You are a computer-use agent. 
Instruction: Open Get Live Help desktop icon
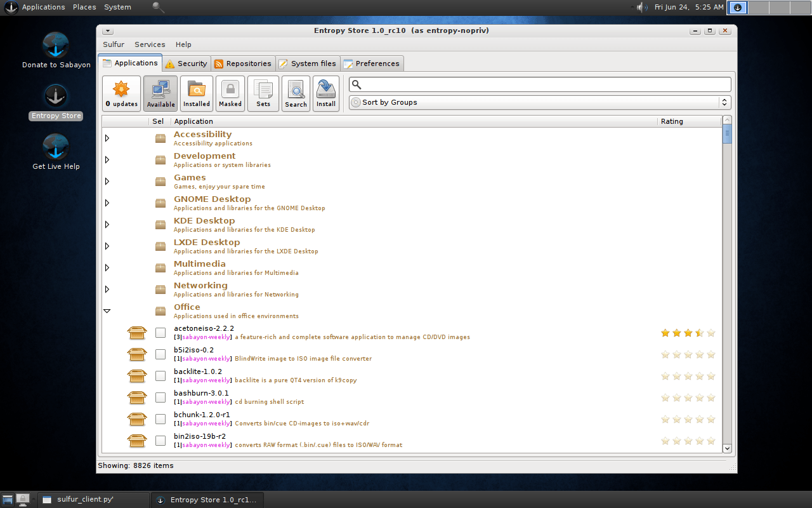[56, 152]
